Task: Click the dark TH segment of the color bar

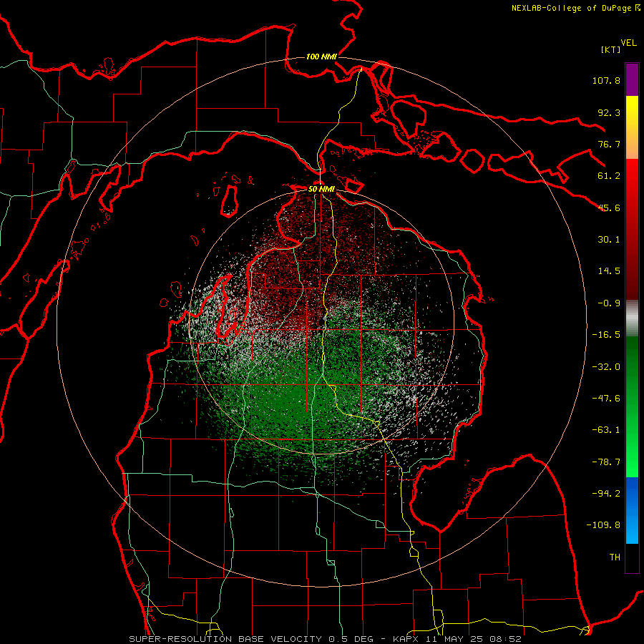Action: (632, 558)
